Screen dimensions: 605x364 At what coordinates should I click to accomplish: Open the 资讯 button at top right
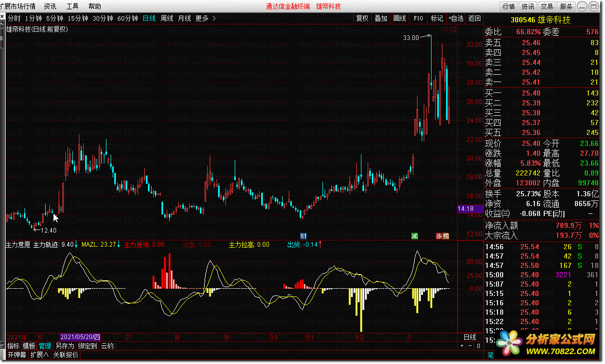pyautogui.click(x=528, y=6)
